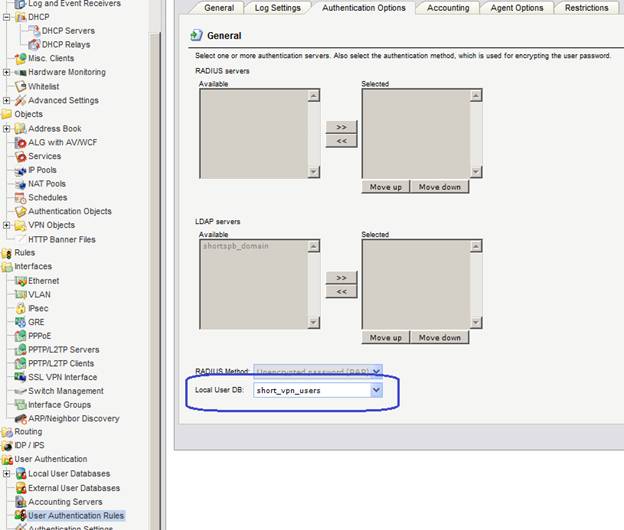
Task: Collapse the DHCP tree node
Action: click(6, 18)
